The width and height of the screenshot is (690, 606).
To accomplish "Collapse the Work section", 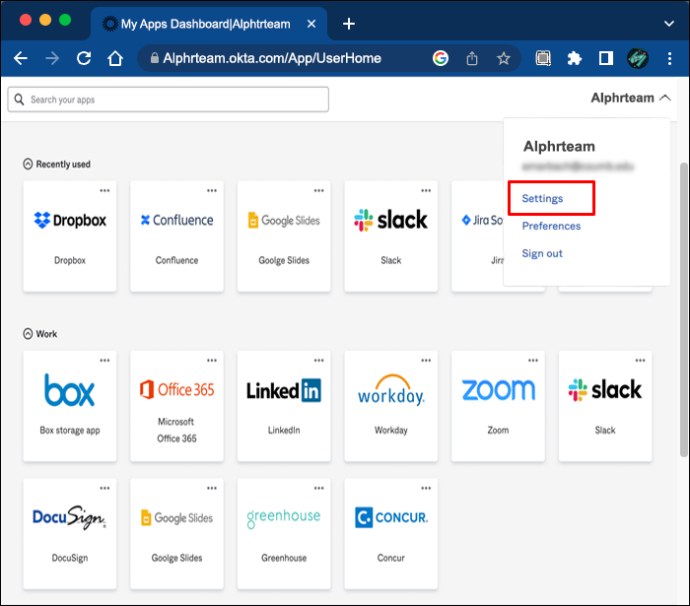I will [28, 334].
